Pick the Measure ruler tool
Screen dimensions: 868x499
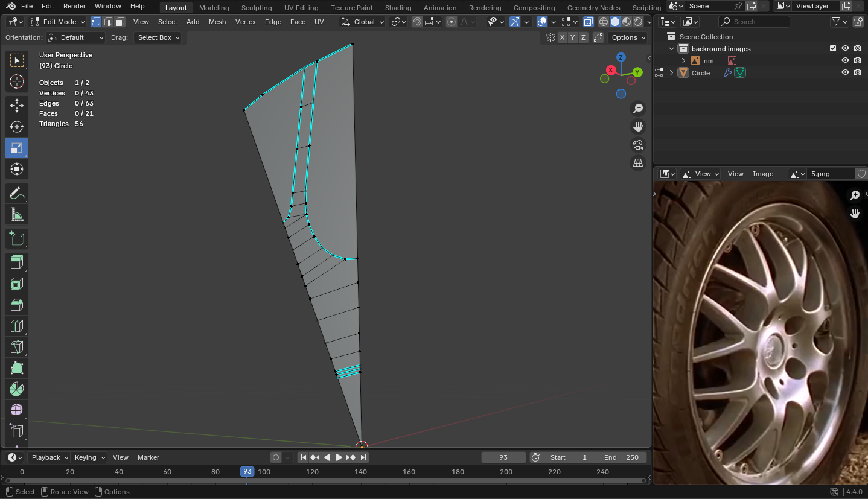click(x=17, y=215)
